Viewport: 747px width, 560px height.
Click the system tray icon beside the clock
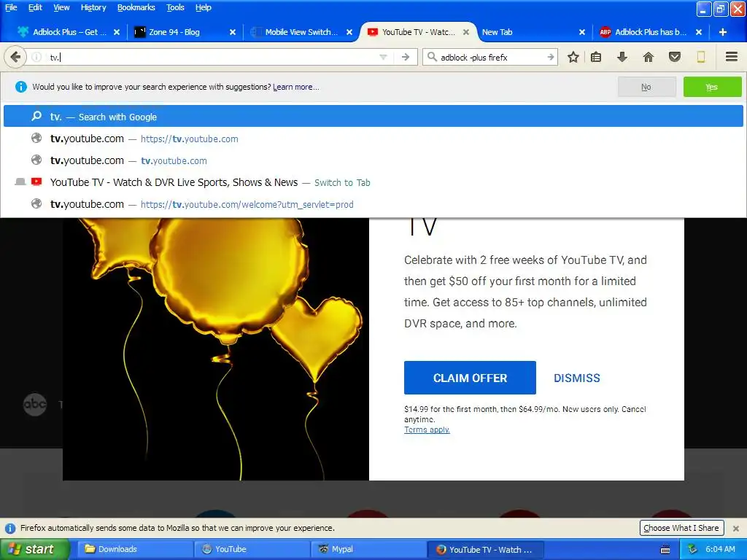click(693, 549)
